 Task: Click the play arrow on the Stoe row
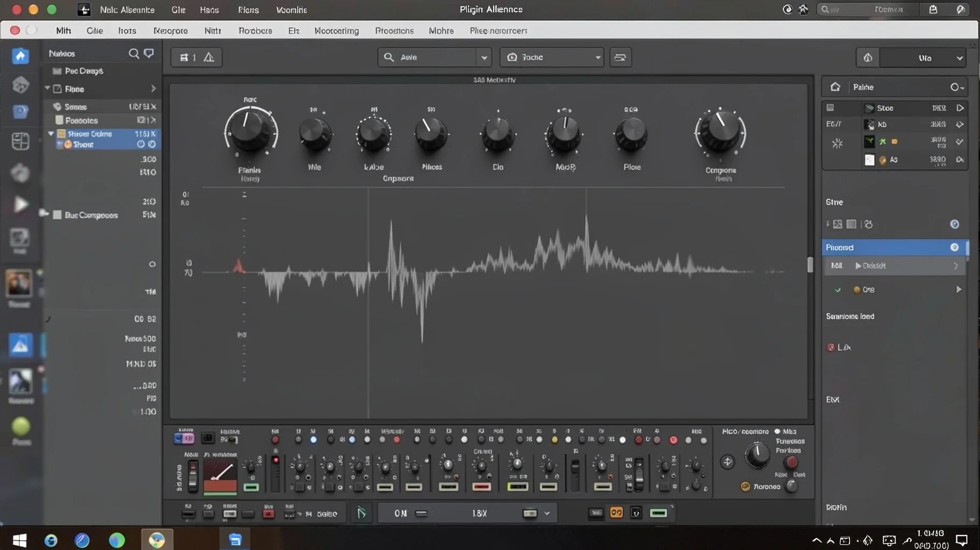[x=960, y=108]
